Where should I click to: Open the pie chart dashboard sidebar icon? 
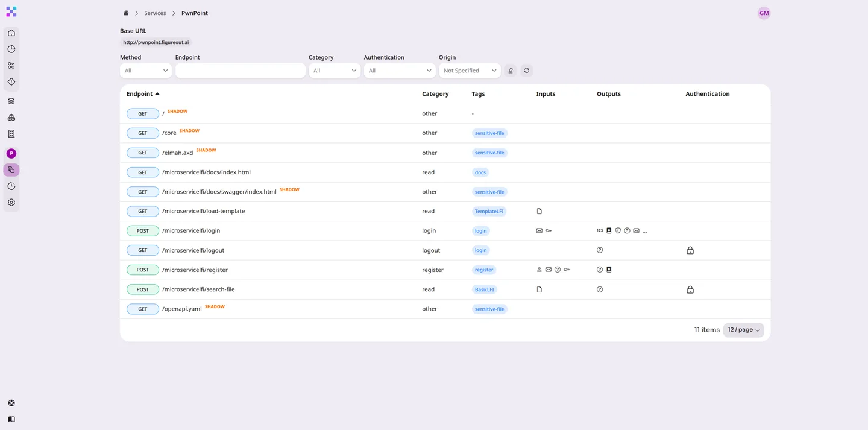tap(11, 49)
